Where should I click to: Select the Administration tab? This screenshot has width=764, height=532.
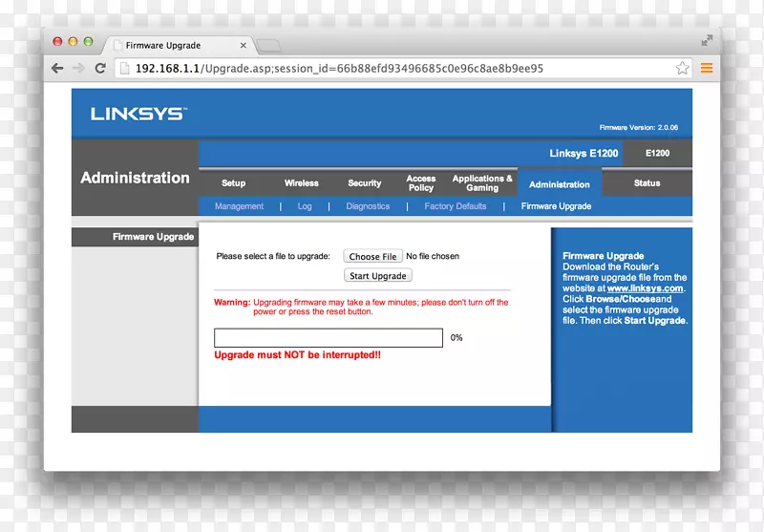pos(560,184)
